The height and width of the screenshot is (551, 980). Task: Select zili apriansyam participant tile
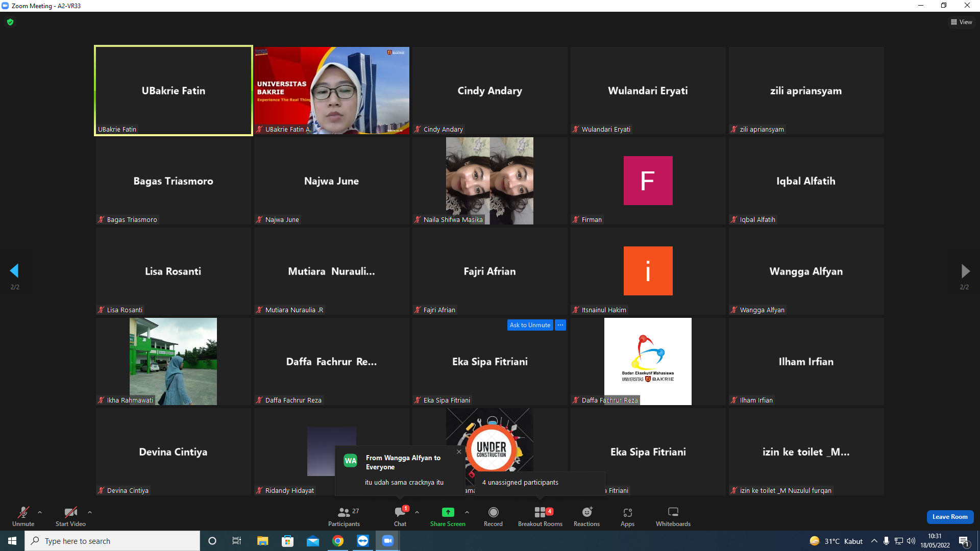806,90
